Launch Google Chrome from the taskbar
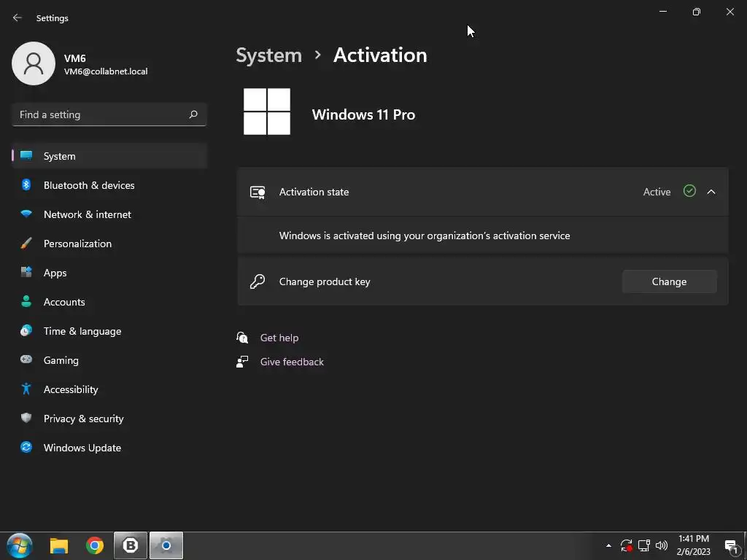747x560 pixels. pos(95,545)
